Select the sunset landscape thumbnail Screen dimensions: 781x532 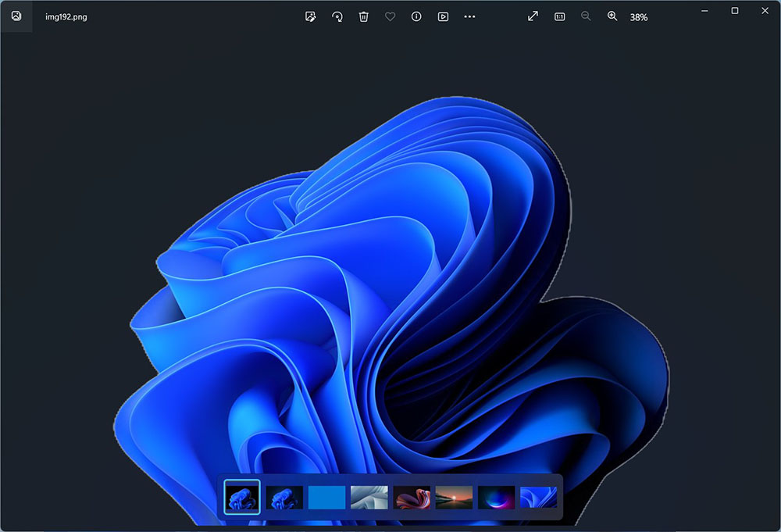pos(454,498)
